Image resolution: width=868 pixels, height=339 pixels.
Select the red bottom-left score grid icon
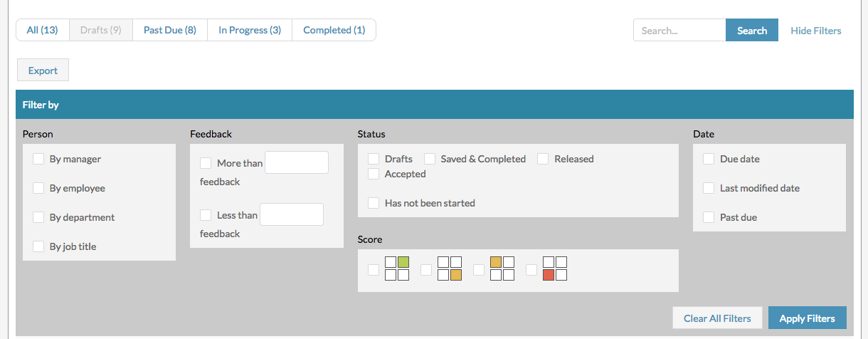point(555,268)
